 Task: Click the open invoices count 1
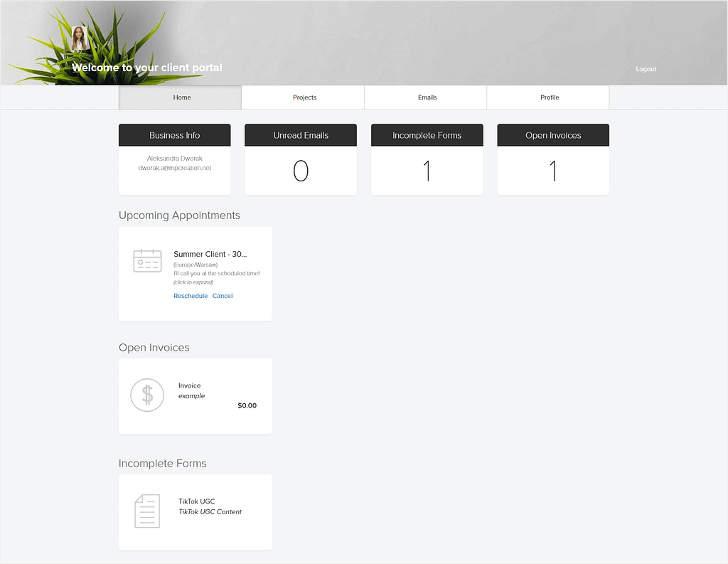[x=553, y=171]
